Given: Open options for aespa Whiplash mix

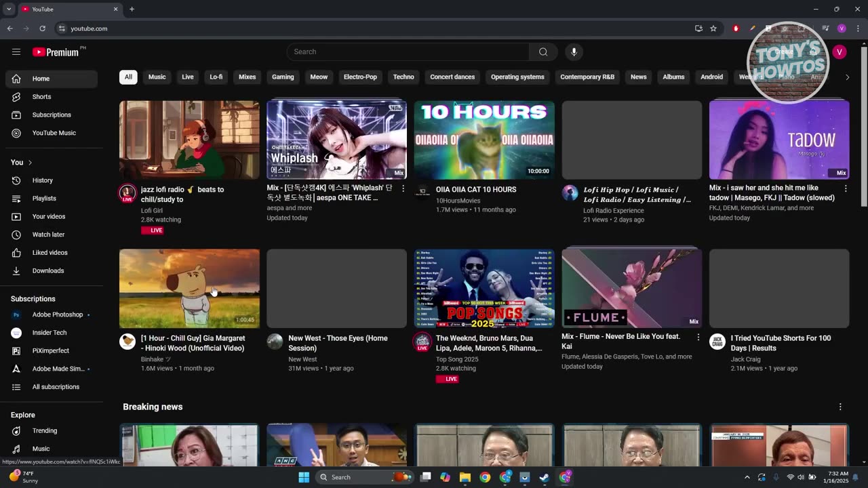Looking at the screenshot, I should tap(403, 188).
